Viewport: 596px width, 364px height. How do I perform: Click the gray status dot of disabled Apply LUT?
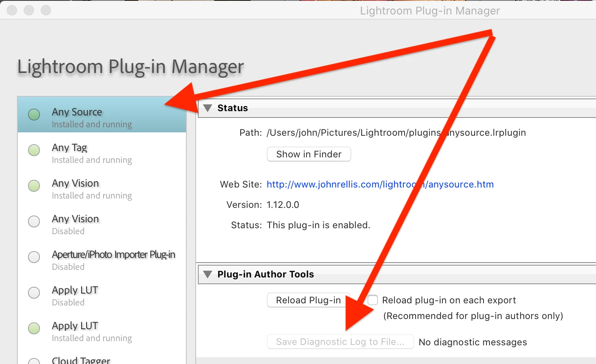point(34,293)
